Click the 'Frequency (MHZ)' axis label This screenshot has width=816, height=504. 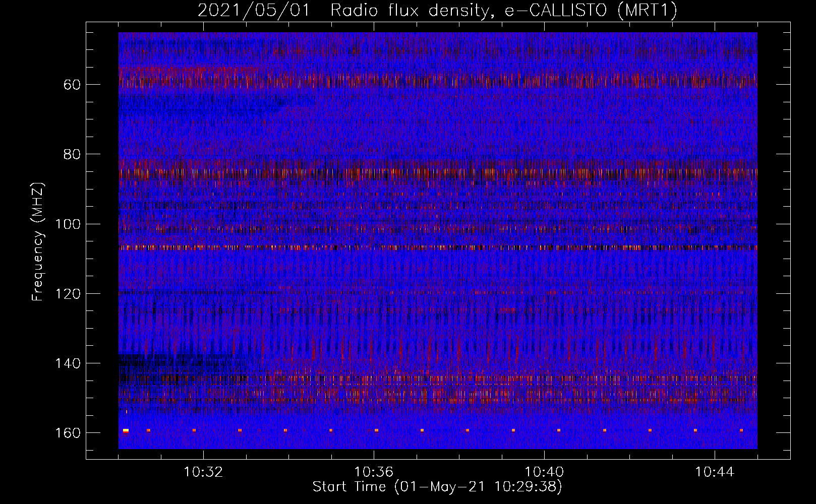[x=38, y=241]
